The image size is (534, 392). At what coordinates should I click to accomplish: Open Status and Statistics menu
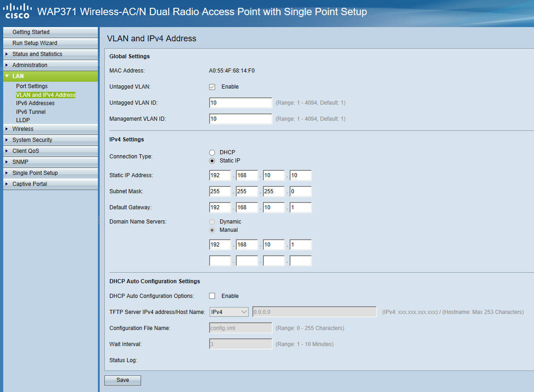click(51, 54)
